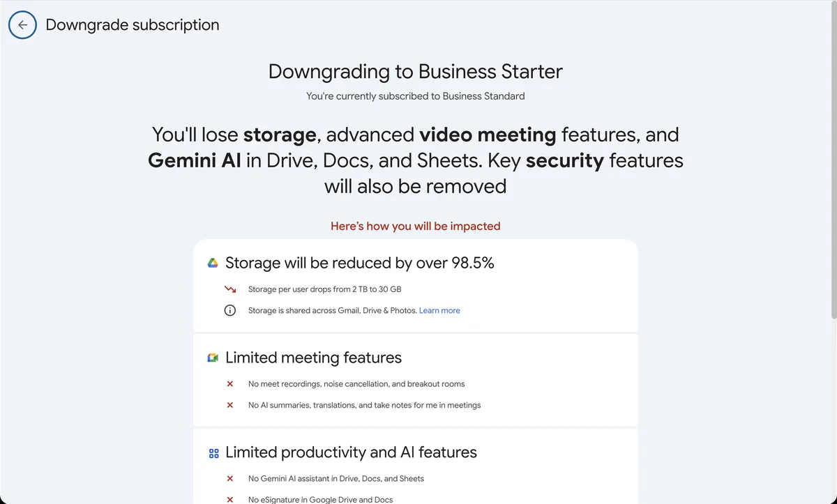
Task: Click the Google Drive icon beside Storage heading
Action: coord(213,263)
